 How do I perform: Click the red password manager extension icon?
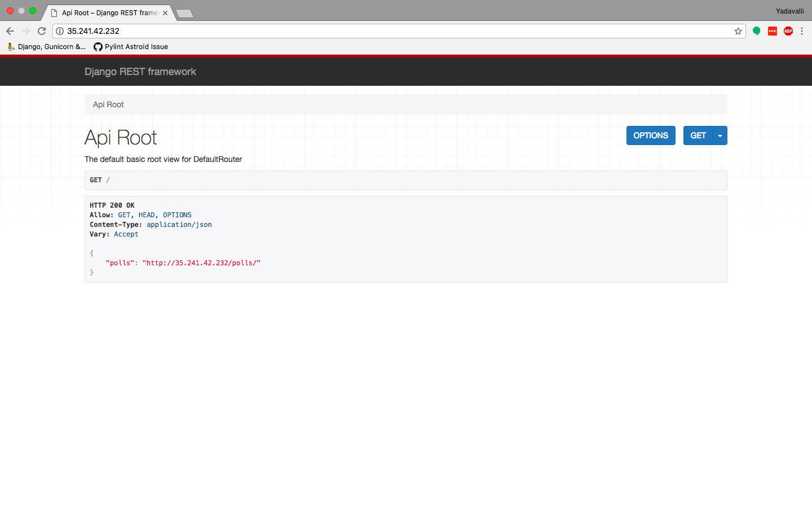[x=773, y=31]
